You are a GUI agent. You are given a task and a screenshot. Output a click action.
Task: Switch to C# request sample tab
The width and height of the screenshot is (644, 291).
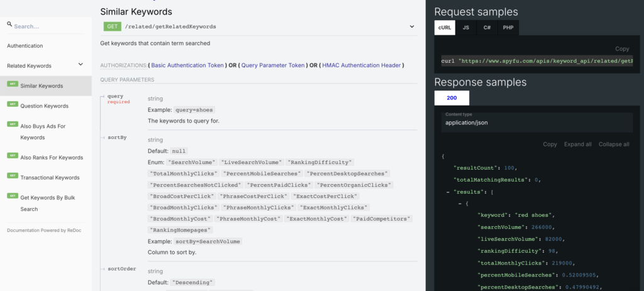click(487, 28)
